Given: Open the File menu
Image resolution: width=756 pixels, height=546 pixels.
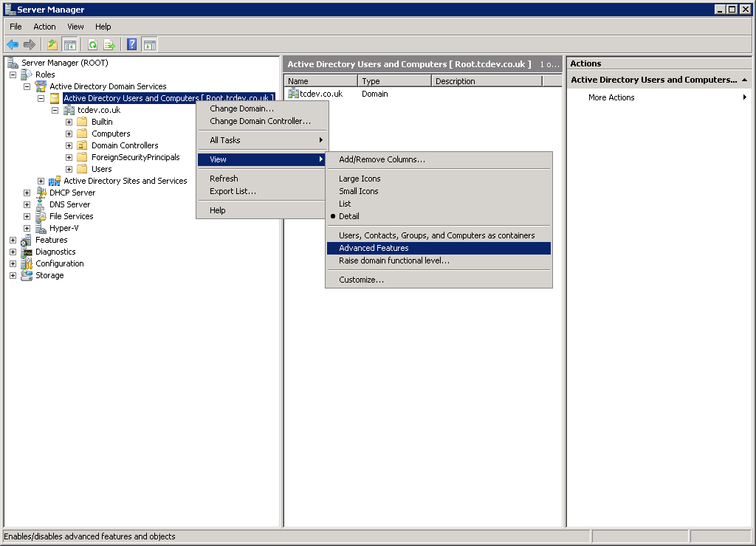Looking at the screenshot, I should click(16, 27).
